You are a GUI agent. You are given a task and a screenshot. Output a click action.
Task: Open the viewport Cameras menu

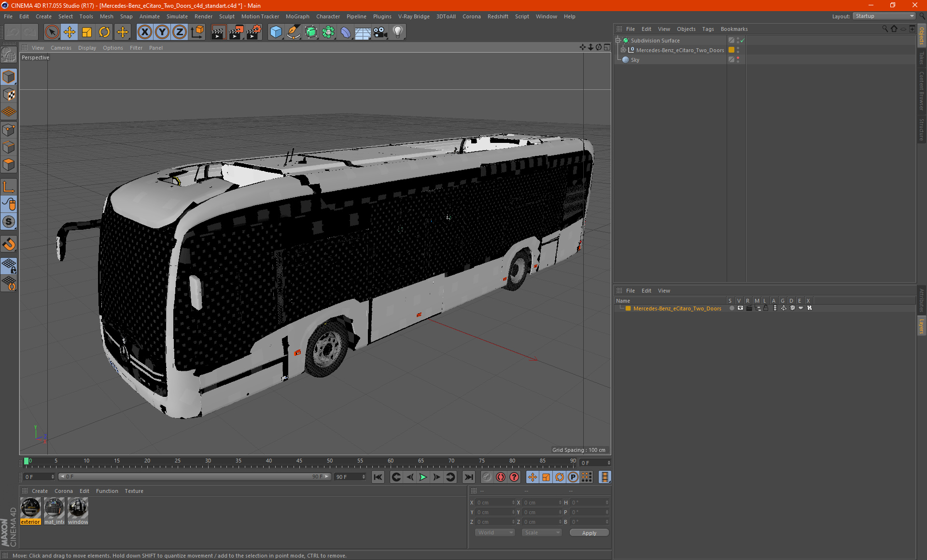coord(61,48)
